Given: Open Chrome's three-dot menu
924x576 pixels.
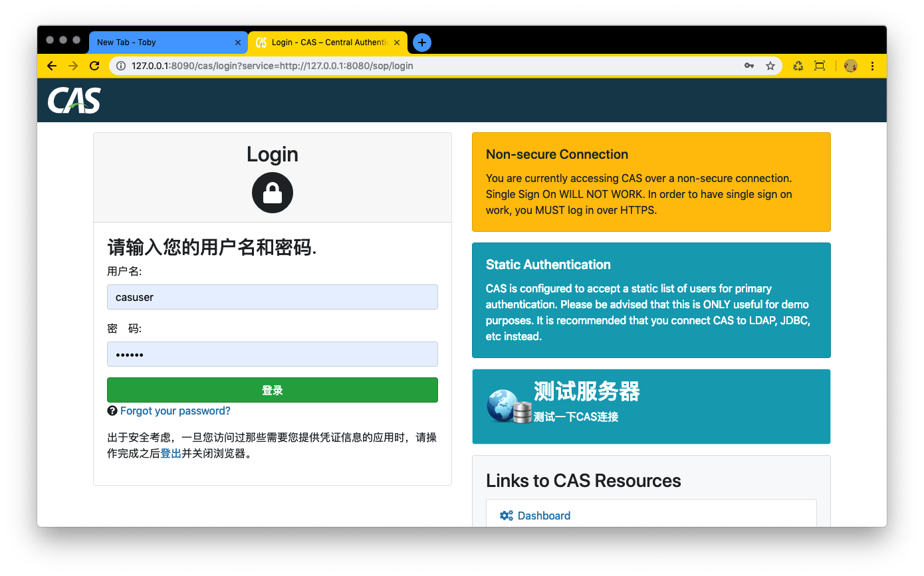Looking at the screenshot, I should [873, 66].
